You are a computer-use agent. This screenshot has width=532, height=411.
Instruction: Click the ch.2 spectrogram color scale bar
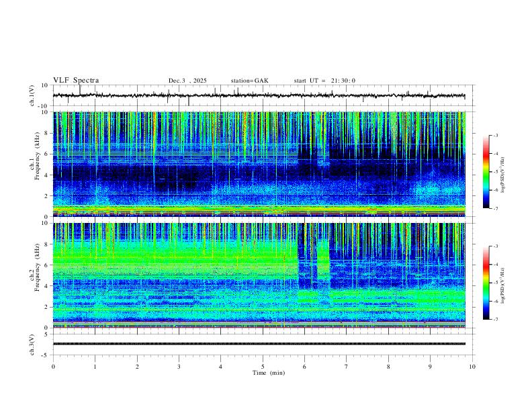tap(486, 283)
